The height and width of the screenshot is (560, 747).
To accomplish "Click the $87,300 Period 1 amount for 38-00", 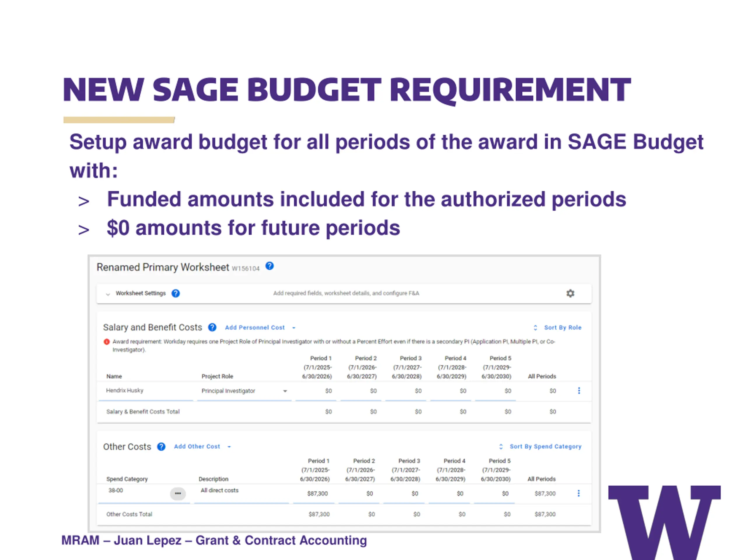I will point(317,494).
